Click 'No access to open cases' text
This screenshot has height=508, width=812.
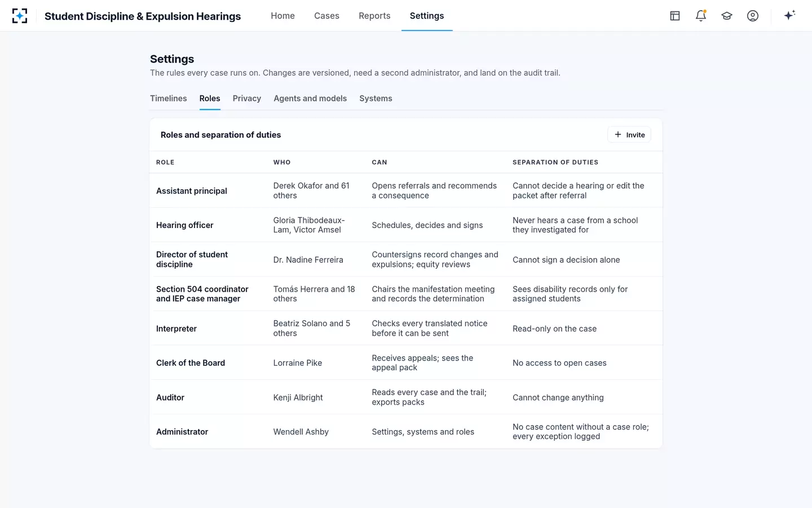(x=559, y=363)
